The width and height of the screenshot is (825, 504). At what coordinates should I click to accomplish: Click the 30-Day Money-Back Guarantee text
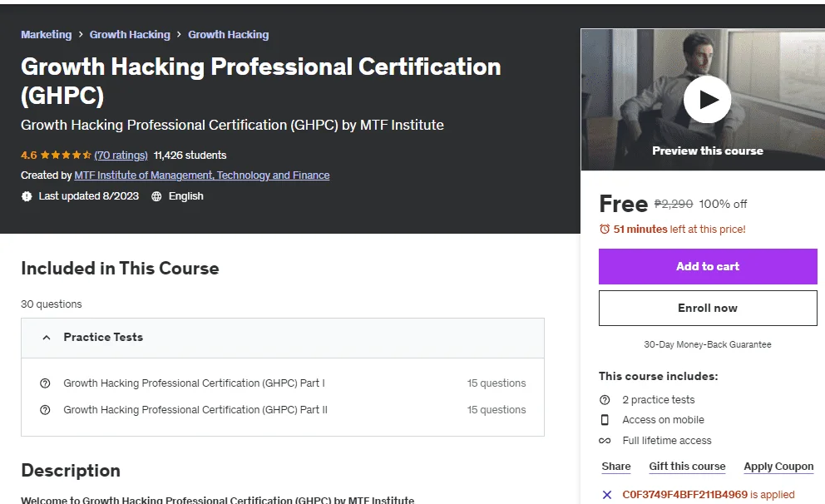click(x=708, y=344)
